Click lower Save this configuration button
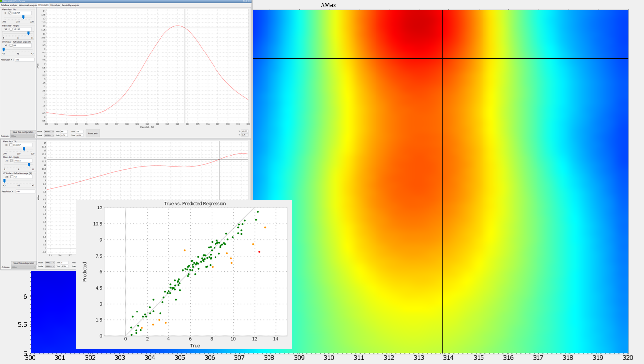The image size is (644, 364). click(x=23, y=263)
